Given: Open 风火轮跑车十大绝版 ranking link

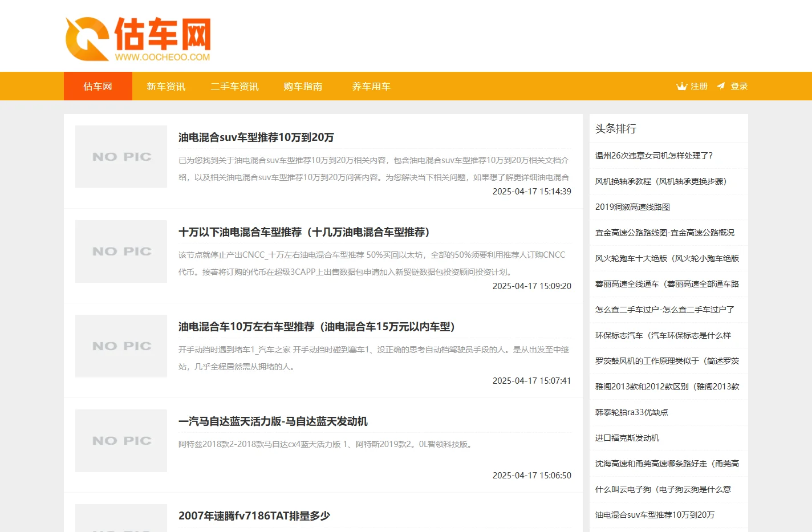Looking at the screenshot, I should pyautogui.click(x=667, y=258).
